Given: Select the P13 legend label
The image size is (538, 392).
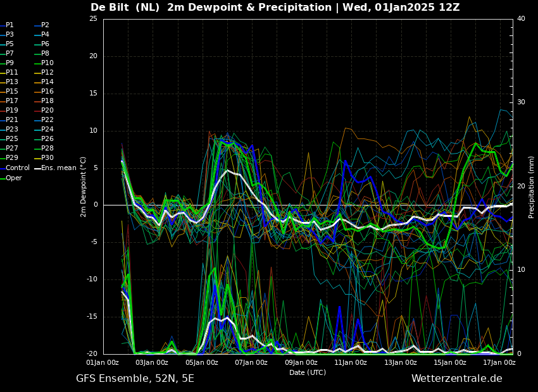Looking at the screenshot, I should (x=11, y=82).
